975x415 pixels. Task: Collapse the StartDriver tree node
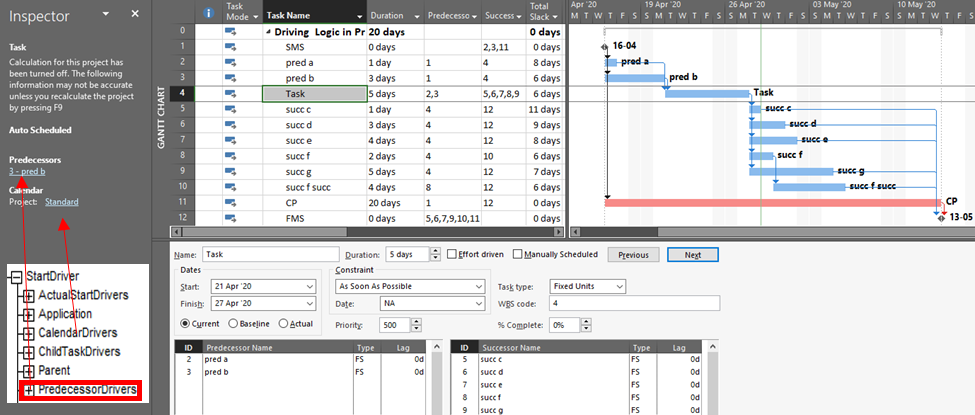click(14, 276)
